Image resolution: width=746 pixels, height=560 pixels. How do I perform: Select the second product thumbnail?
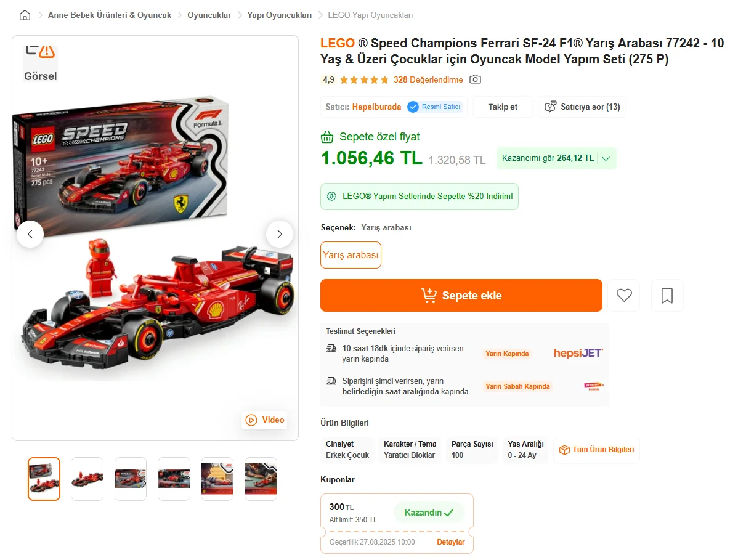[x=87, y=479]
